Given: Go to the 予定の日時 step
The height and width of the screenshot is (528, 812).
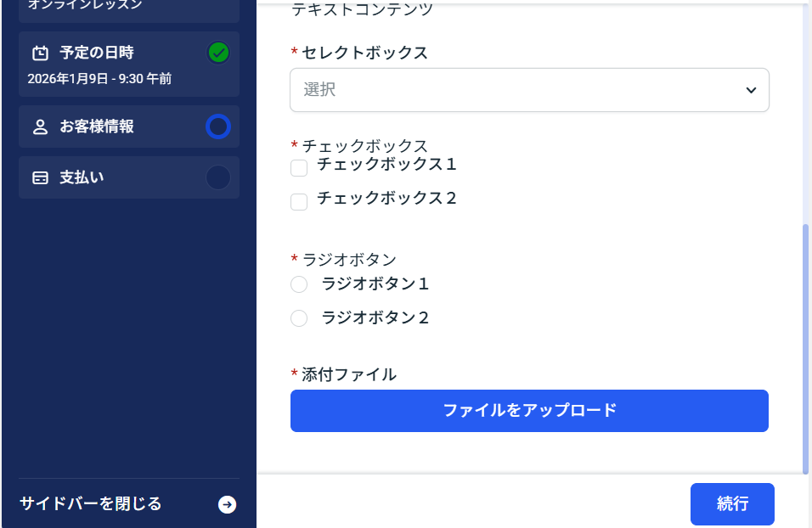Looking at the screenshot, I should coord(97,53).
